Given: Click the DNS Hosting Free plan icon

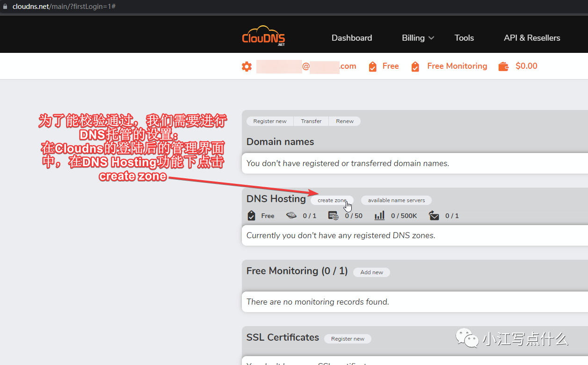Looking at the screenshot, I should pyautogui.click(x=251, y=216).
